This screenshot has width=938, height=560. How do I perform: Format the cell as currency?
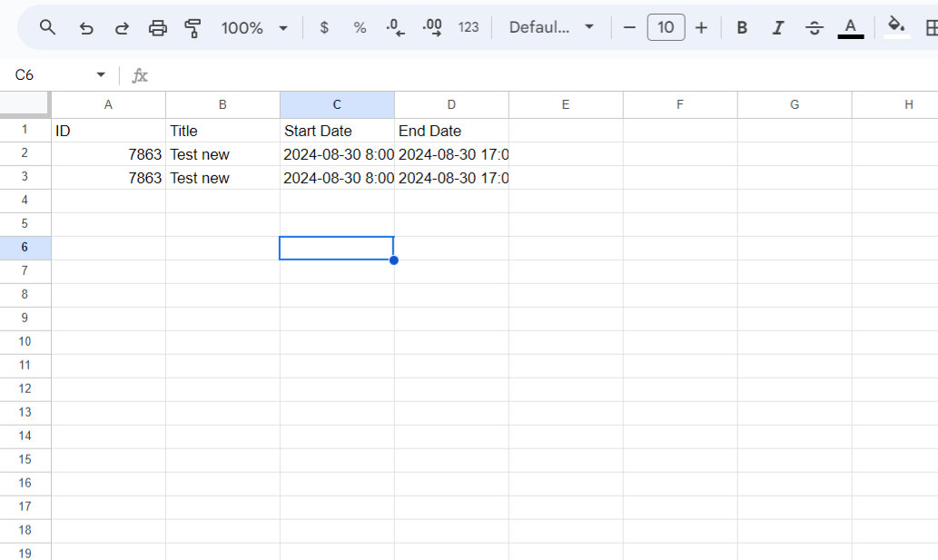tap(324, 27)
